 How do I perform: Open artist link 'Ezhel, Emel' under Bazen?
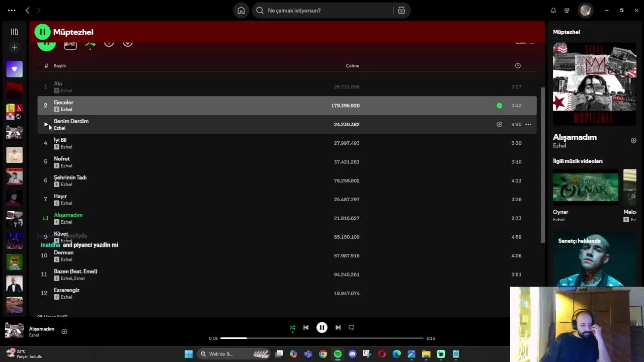72,279
